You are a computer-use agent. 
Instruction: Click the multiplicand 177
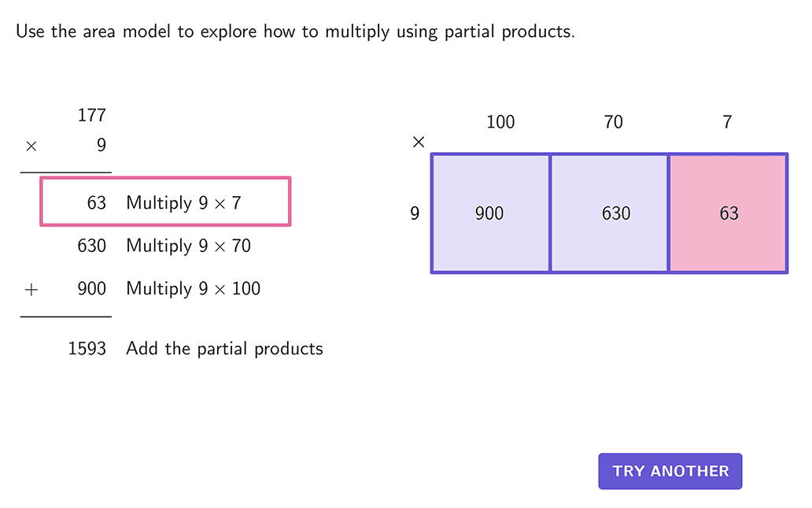91,116
